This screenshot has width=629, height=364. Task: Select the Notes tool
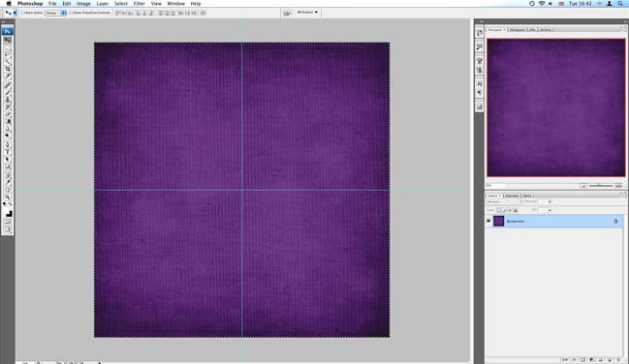coord(8,175)
